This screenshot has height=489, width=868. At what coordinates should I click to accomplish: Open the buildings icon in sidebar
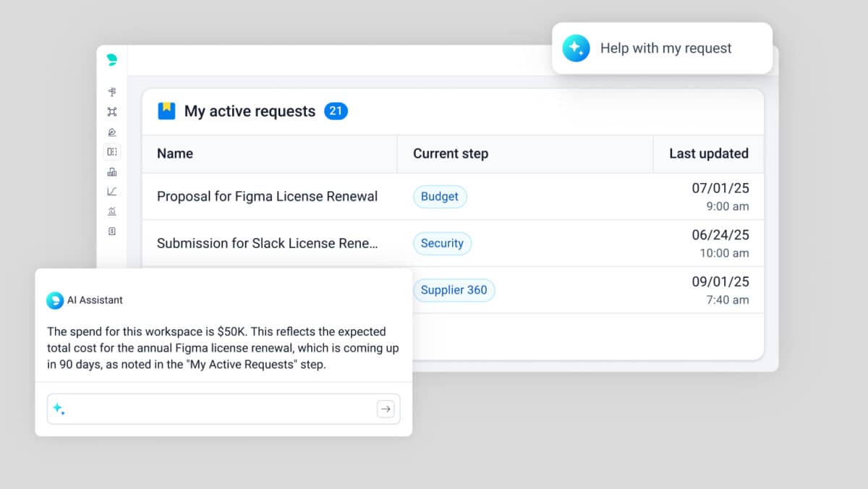112,172
